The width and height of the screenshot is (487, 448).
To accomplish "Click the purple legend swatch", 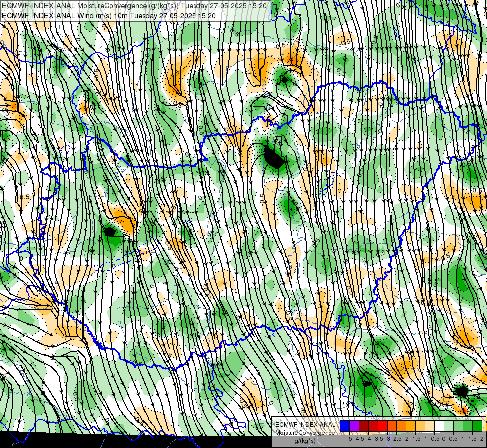I will pyautogui.click(x=354, y=426).
